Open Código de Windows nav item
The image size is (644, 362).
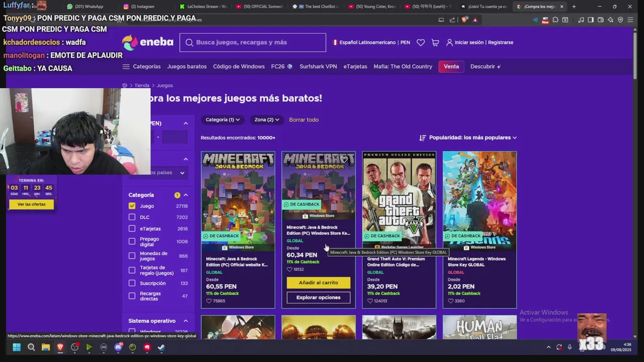238,66
